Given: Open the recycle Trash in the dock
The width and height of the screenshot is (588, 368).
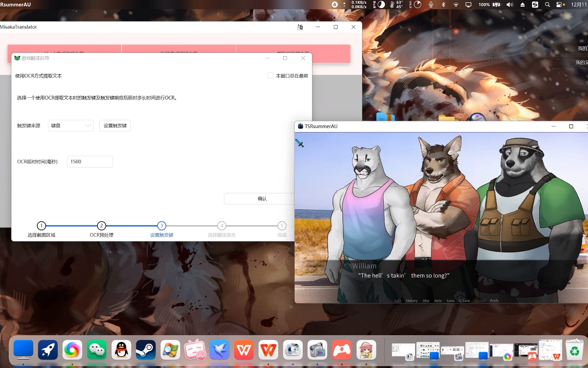Looking at the screenshot, I should tap(574, 350).
